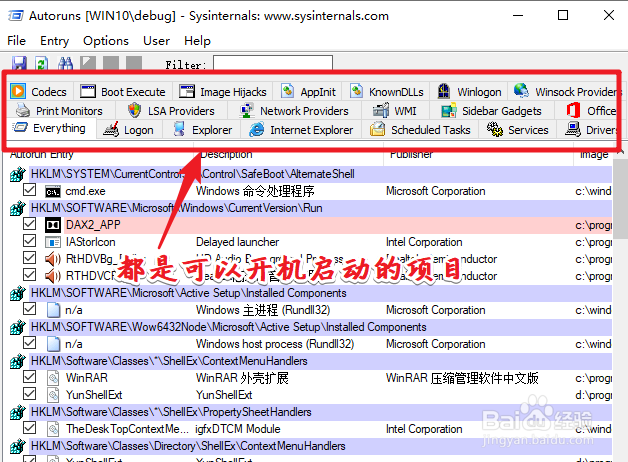
Task: Select 'Delayed launcher' description text
Action: (x=238, y=242)
